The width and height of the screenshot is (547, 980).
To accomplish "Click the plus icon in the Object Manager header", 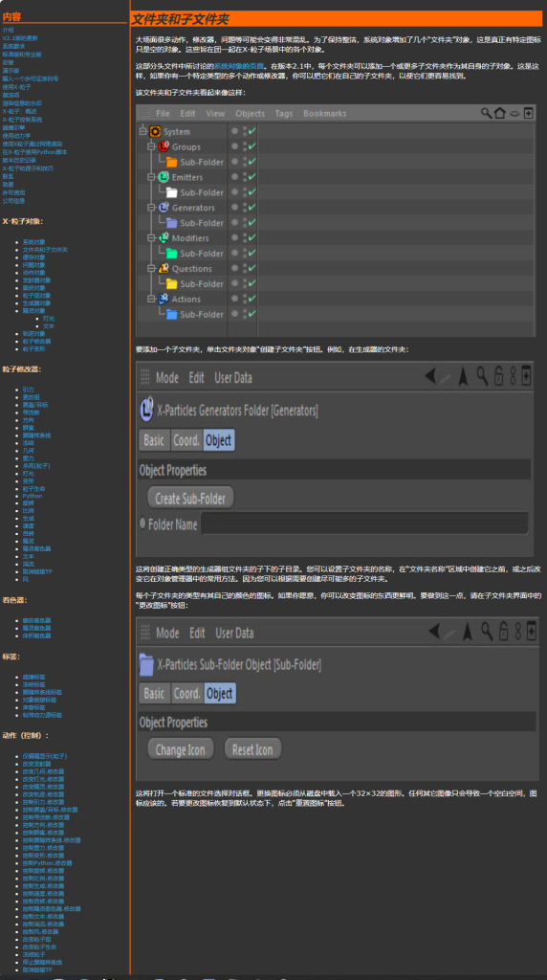I will (x=528, y=113).
